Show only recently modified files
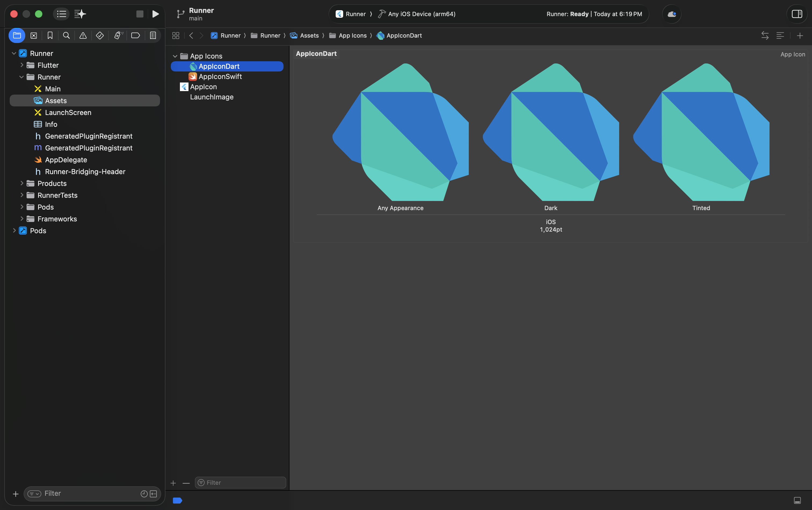812x510 pixels. 144,494
